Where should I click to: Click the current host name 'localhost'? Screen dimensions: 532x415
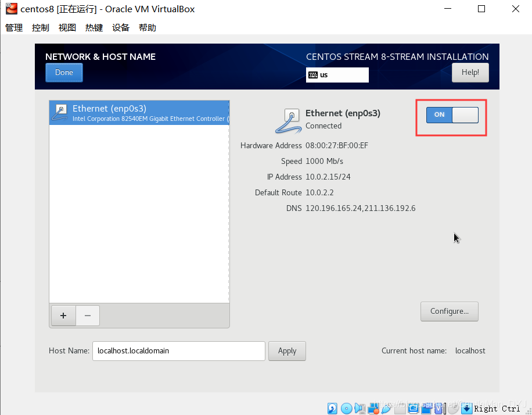click(x=470, y=351)
